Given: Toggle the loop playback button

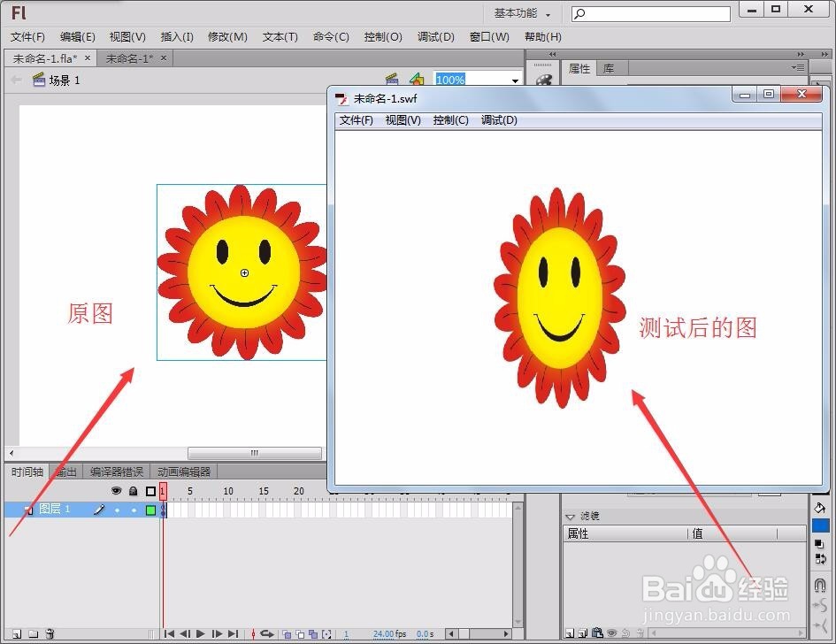Looking at the screenshot, I should coord(266,634).
